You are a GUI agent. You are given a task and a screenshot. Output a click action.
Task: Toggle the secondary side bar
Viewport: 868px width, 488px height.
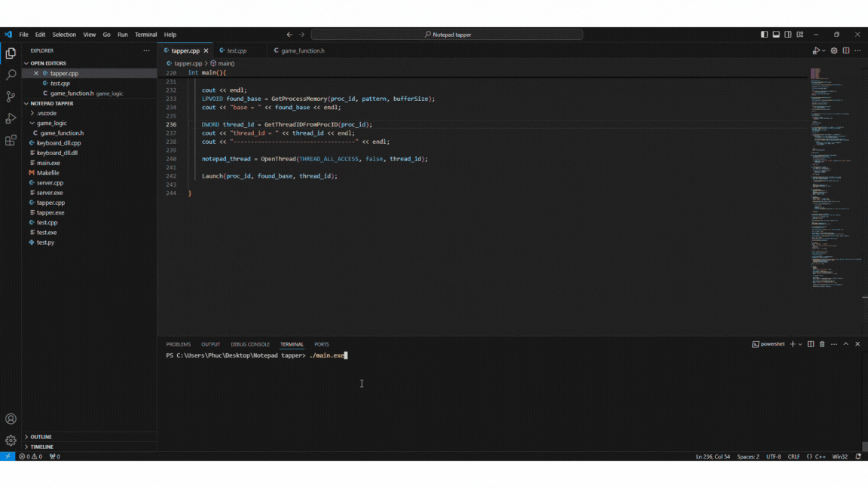788,35
